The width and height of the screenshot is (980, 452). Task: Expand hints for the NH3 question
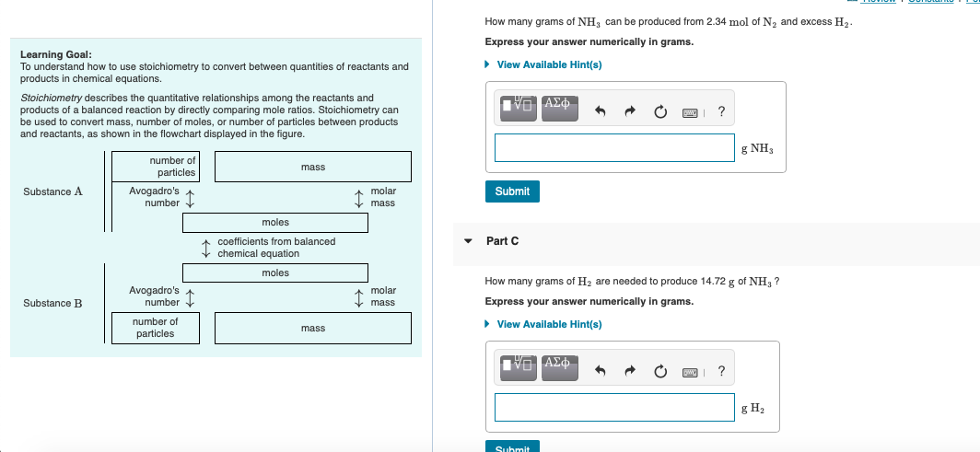pos(543,65)
